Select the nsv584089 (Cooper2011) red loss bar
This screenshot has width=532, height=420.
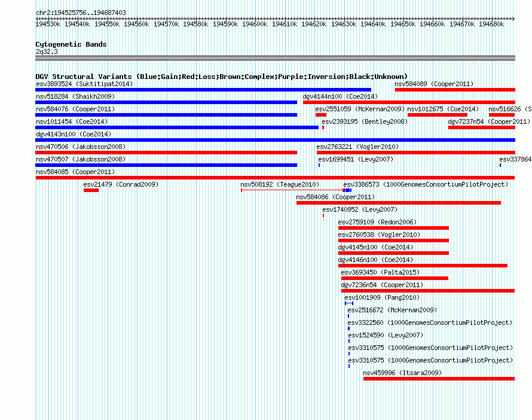455,90
